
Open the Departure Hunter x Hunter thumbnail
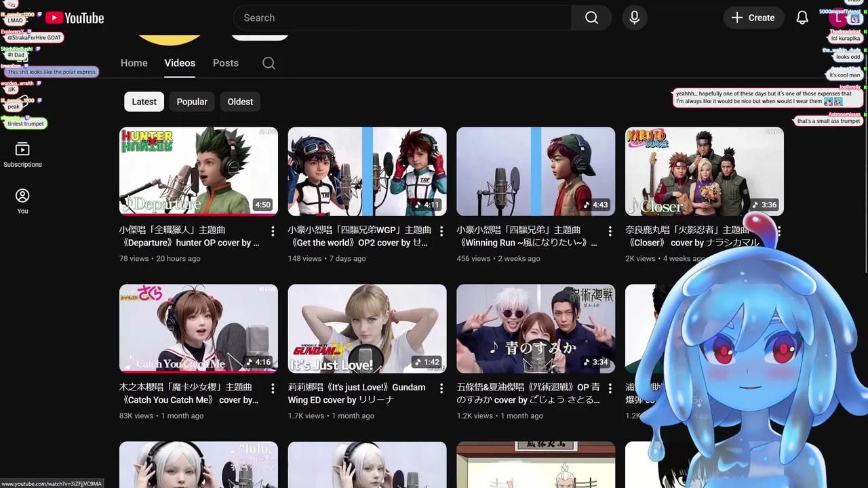[x=199, y=171]
